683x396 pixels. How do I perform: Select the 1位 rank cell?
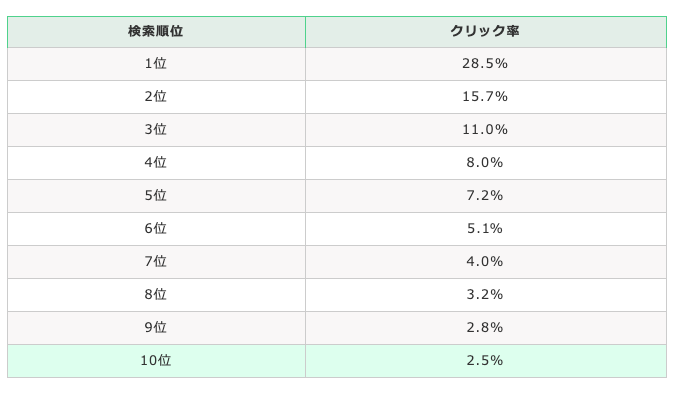(x=156, y=64)
